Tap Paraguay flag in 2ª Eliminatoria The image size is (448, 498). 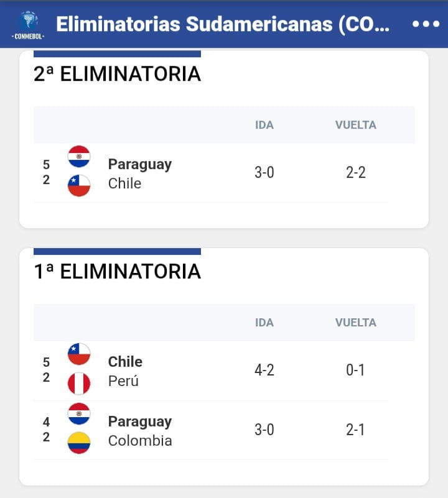79,156
